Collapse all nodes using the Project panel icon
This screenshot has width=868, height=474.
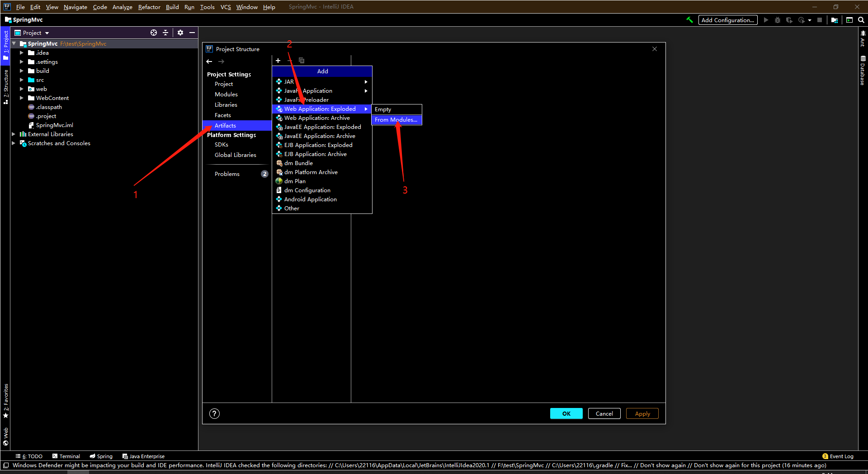coord(165,33)
